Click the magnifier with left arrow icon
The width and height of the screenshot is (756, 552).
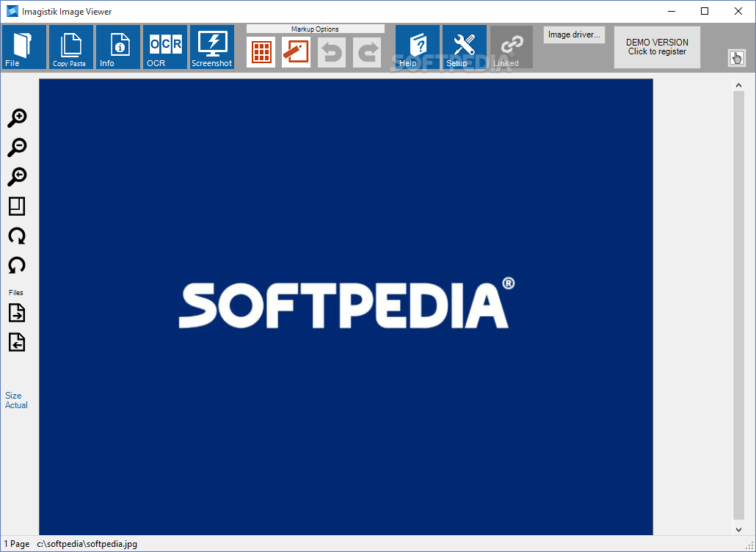point(17,177)
